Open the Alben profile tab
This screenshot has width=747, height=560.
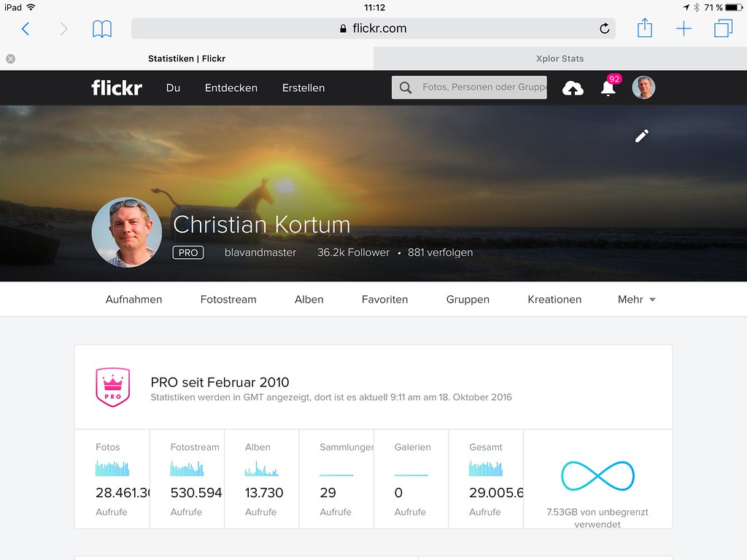[309, 300]
